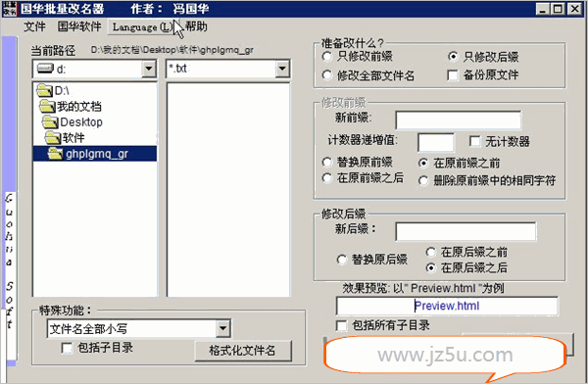Image resolution: width=588 pixels, height=384 pixels.
Task: Select the 在原后缀之前 radio button
Action: tap(431, 252)
